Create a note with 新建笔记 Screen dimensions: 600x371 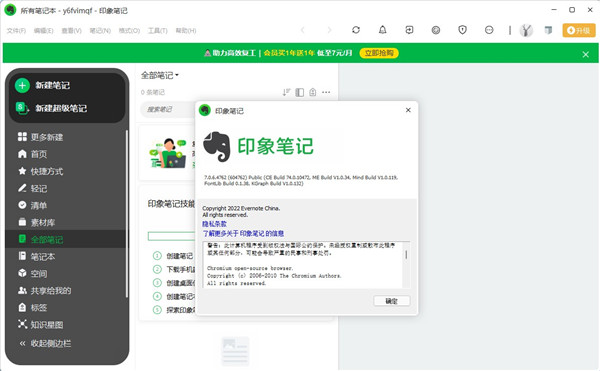pyautogui.click(x=42, y=85)
